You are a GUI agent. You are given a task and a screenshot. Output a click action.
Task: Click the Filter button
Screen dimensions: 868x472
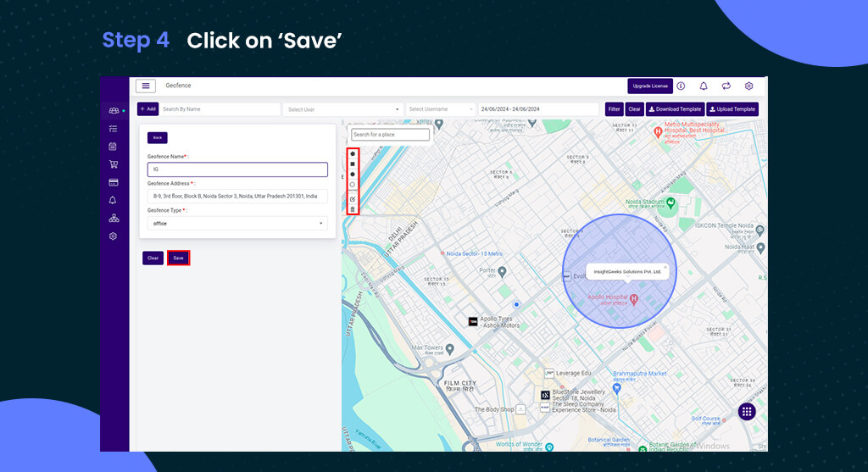pyautogui.click(x=614, y=109)
